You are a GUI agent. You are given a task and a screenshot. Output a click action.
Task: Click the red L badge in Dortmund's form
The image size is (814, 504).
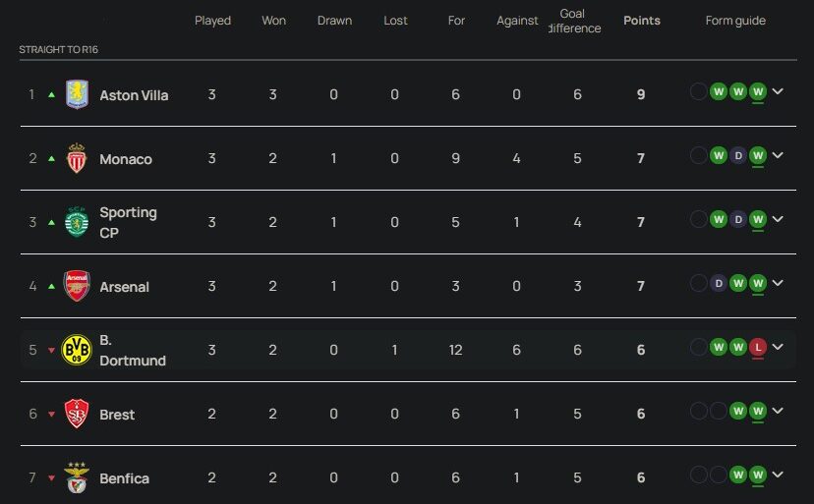(757, 347)
